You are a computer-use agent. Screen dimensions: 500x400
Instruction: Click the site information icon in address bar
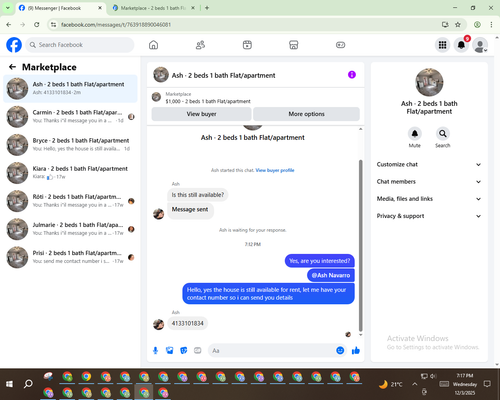[x=54, y=24]
